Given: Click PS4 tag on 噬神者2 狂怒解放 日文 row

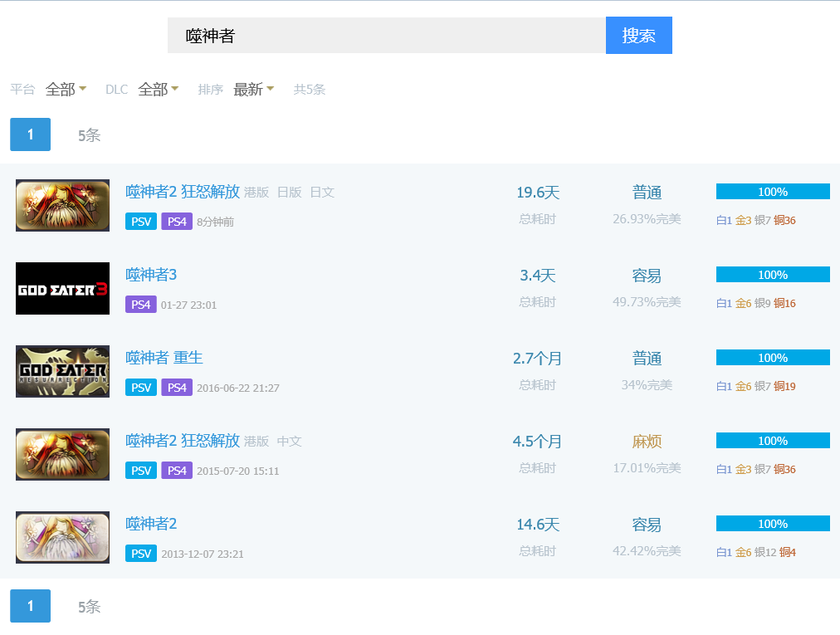Looking at the screenshot, I should coord(177,222).
